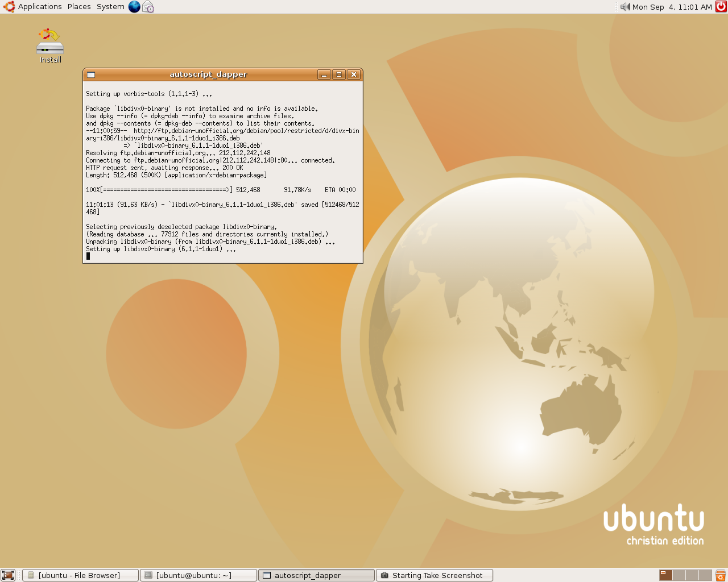Click the autoscript_dapper title bar
The width and height of the screenshot is (728, 582).
[208, 74]
